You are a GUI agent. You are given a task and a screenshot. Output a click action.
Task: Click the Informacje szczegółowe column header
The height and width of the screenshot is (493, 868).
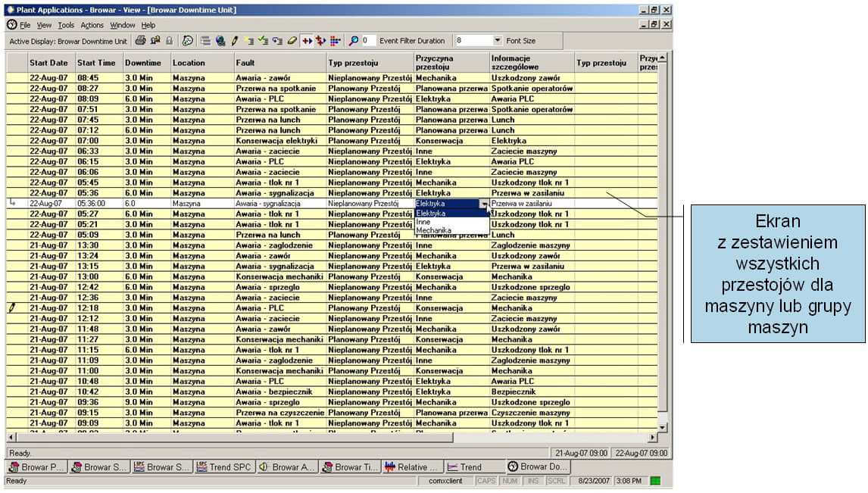(532, 63)
